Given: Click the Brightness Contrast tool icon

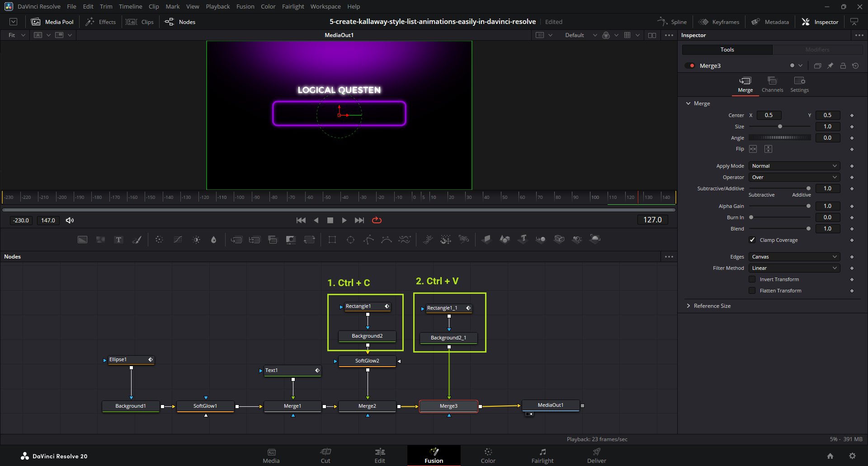Looking at the screenshot, I should [196, 240].
